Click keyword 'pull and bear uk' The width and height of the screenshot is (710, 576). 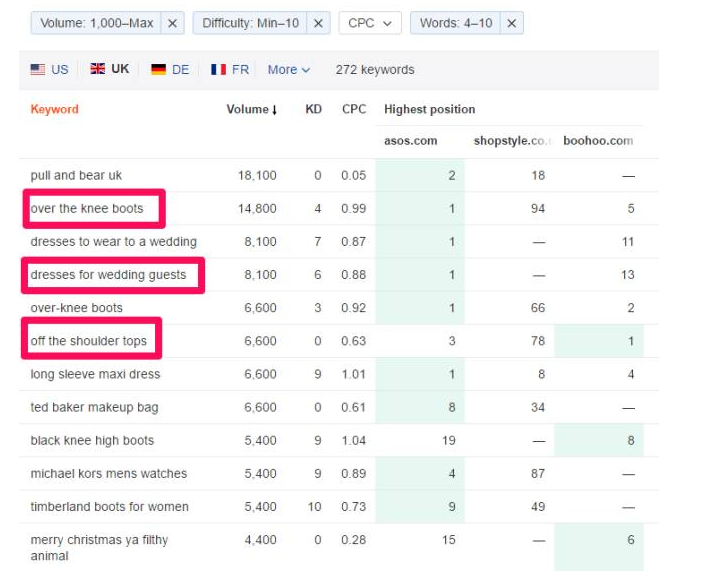click(76, 175)
